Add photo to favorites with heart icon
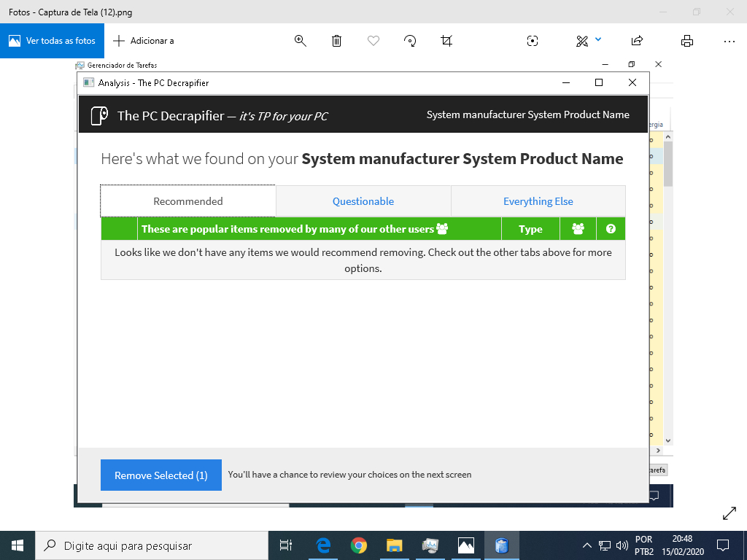Screen dimensions: 747x560 373,41
